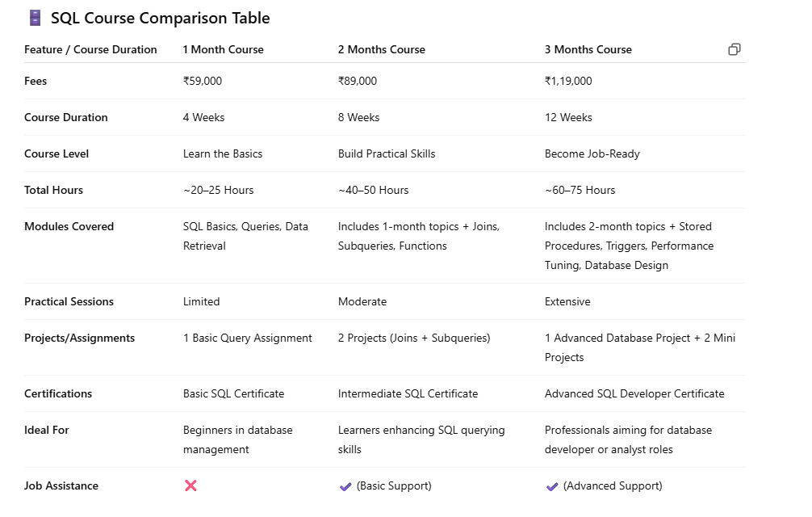This screenshot has width=812, height=517.
Task: Click the checkmark beside Advanced Support
Action: 552,486
